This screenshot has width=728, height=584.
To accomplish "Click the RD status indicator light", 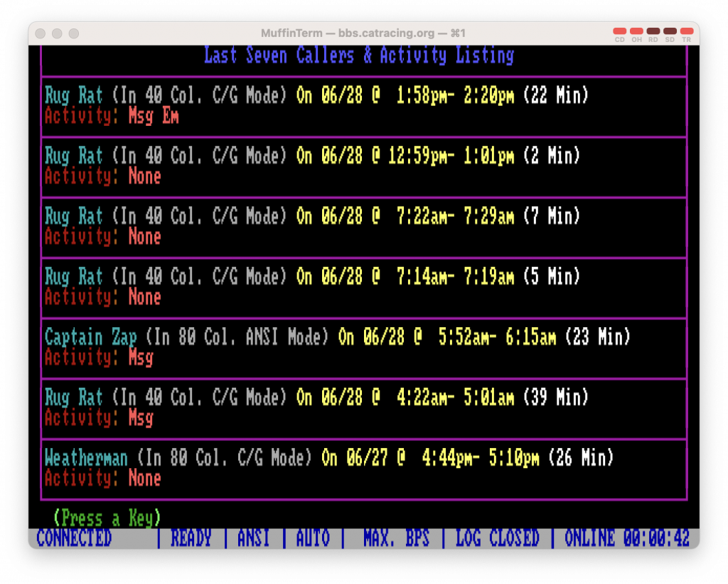I will 653,31.
